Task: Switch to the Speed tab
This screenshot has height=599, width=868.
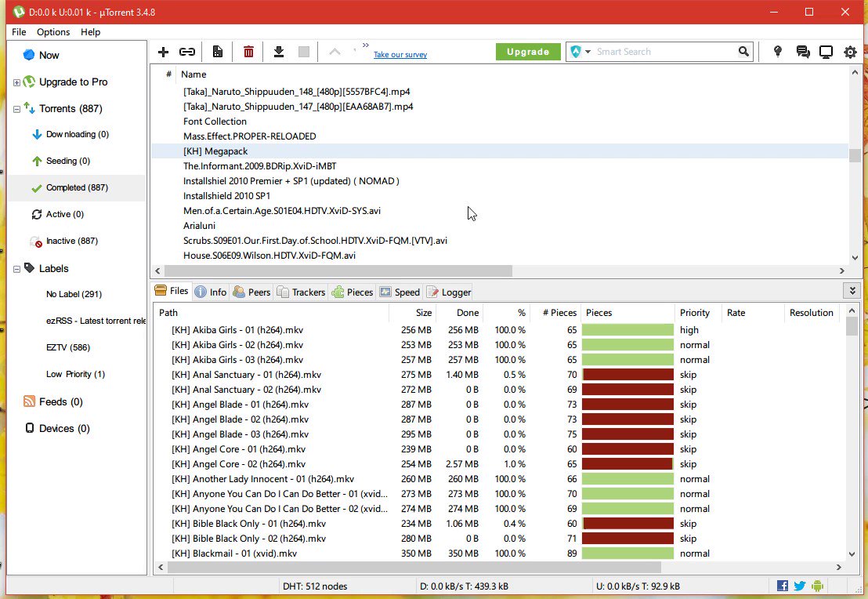Action: (400, 292)
